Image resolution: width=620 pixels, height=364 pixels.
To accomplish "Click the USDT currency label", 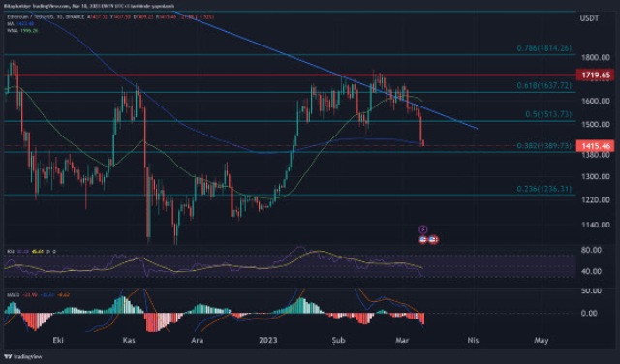I will click(x=589, y=18).
